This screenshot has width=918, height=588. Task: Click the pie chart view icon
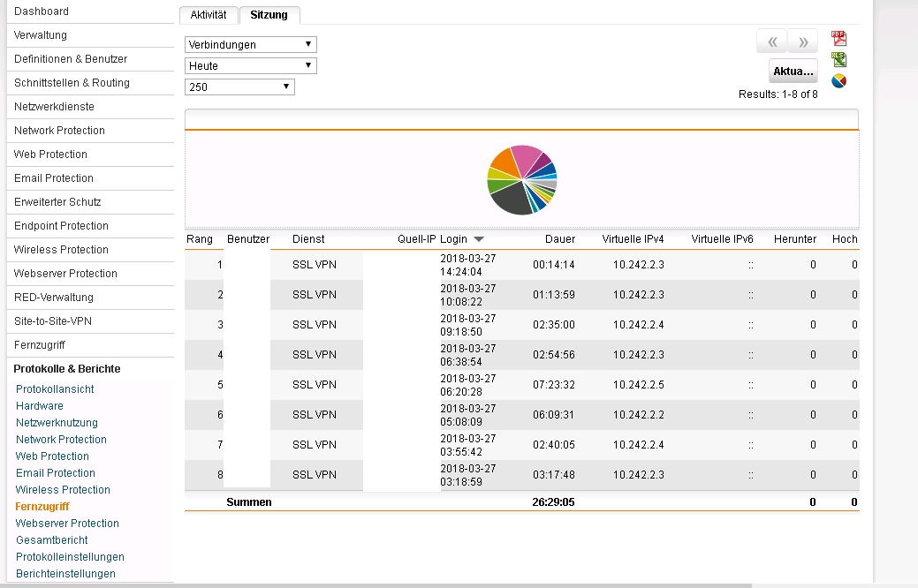point(839,80)
